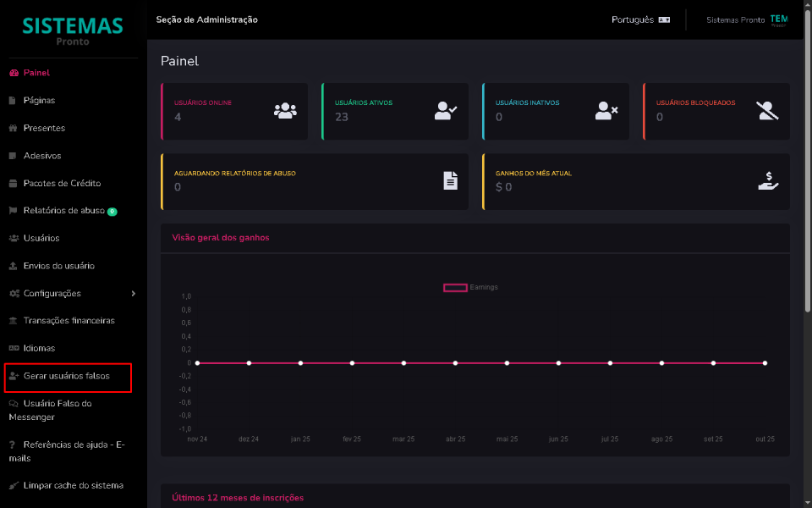The height and width of the screenshot is (508, 812).
Task: Select Painel in the sidebar menu
Action: point(38,73)
